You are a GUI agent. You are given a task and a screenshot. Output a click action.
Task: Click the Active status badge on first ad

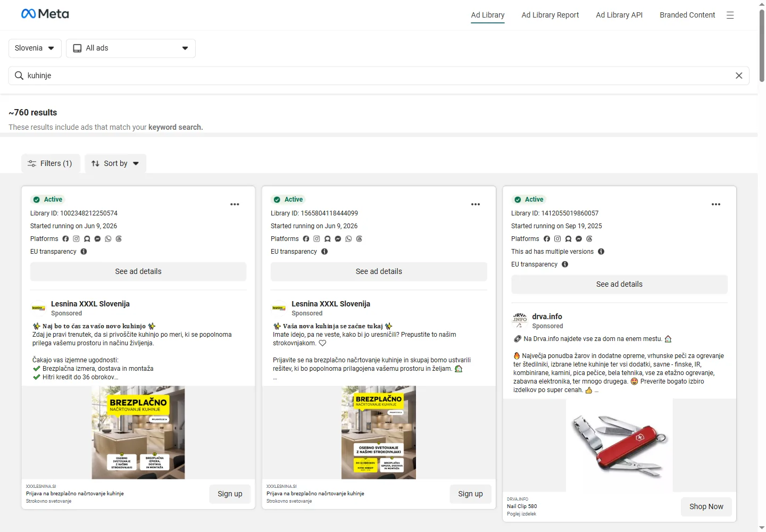coord(48,199)
